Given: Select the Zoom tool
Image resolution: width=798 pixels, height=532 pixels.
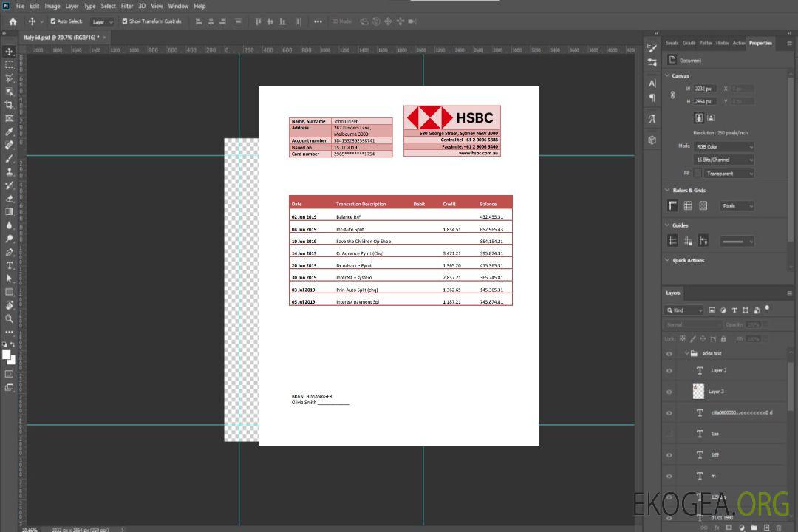Looking at the screenshot, I should point(9,318).
